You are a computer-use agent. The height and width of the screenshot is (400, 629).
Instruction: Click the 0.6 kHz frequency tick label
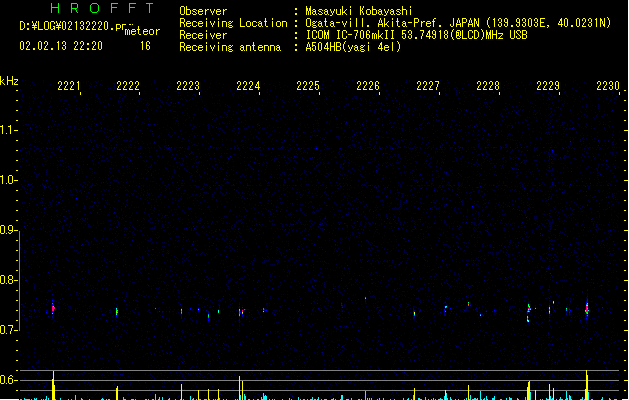coord(7,380)
